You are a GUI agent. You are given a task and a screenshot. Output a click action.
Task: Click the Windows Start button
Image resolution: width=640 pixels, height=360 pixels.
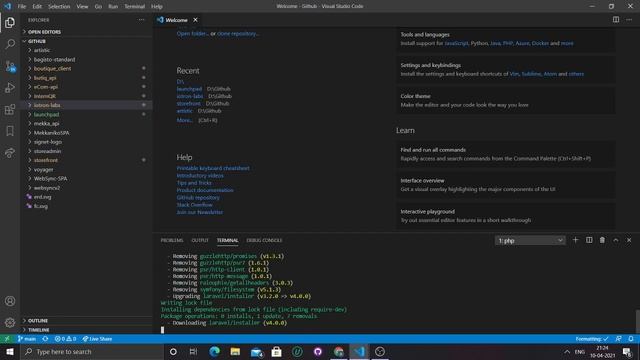(10, 351)
